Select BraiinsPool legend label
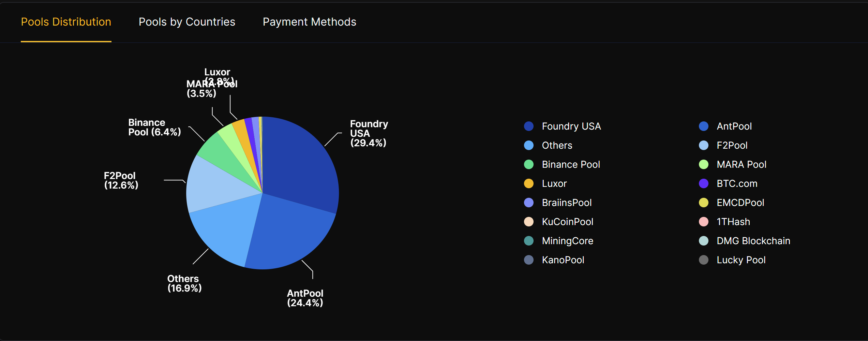This screenshot has height=341, width=868. 567,203
